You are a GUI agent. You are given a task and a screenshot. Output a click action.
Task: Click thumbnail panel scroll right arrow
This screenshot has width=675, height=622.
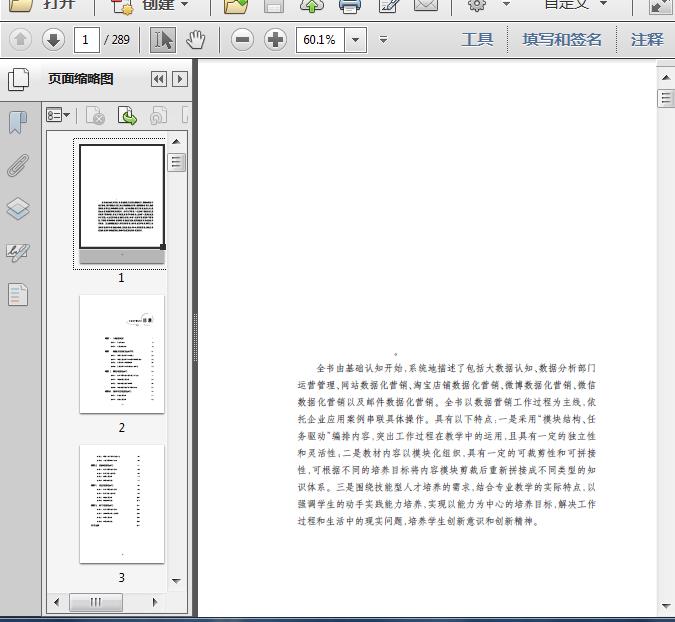click(x=155, y=602)
